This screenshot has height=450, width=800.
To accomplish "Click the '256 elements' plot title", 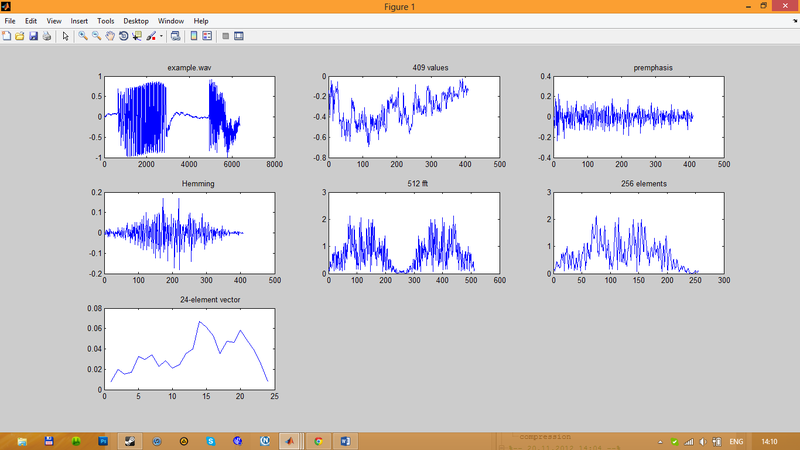I will click(643, 184).
